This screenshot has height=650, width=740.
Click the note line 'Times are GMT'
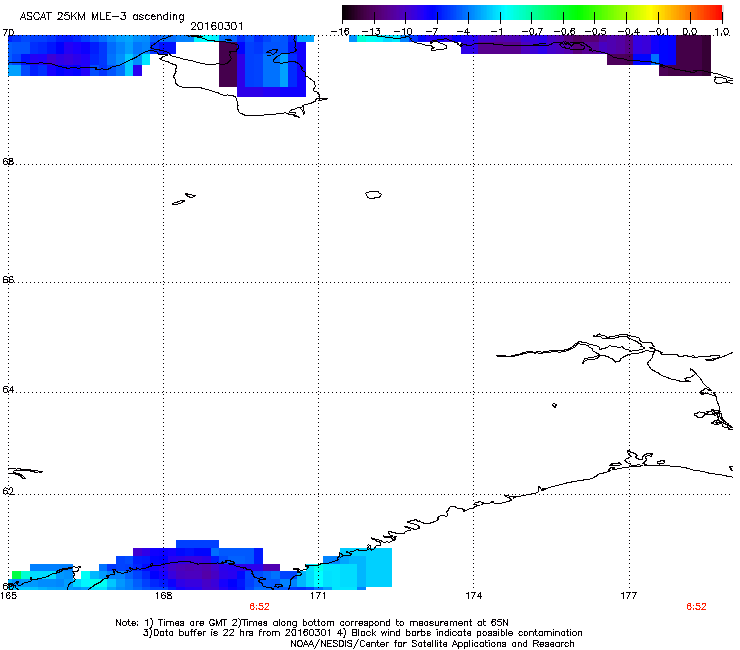click(192, 623)
